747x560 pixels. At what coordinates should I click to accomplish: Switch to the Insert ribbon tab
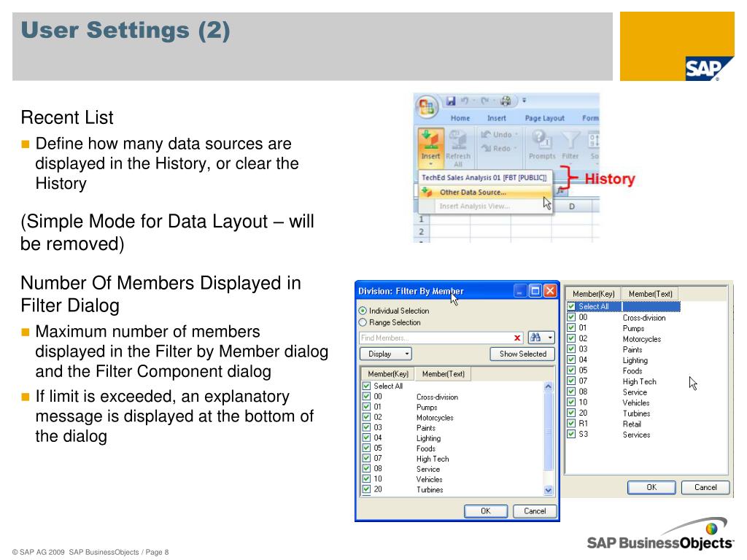click(x=496, y=118)
